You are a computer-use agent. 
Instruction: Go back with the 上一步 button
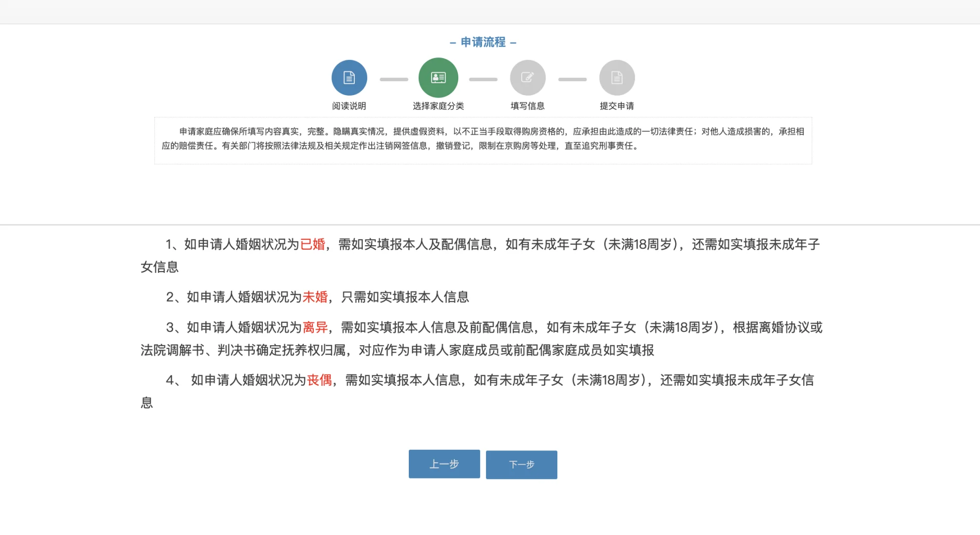point(444,464)
